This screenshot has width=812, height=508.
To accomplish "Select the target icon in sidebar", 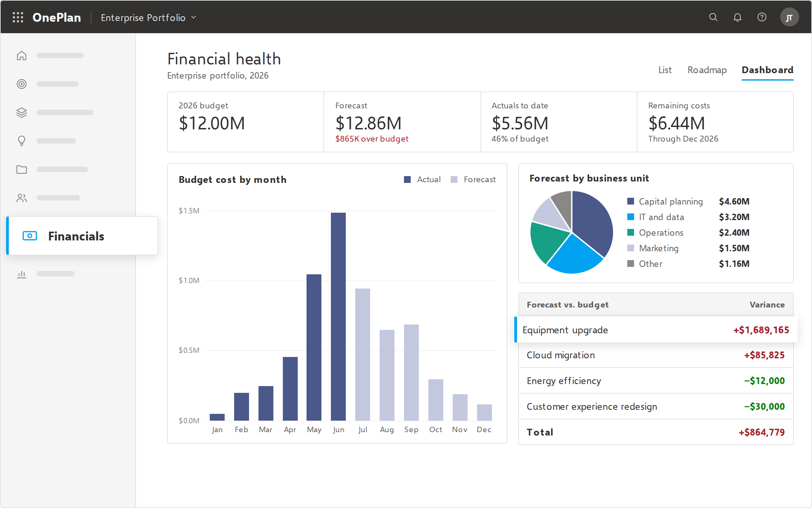I will tap(22, 84).
